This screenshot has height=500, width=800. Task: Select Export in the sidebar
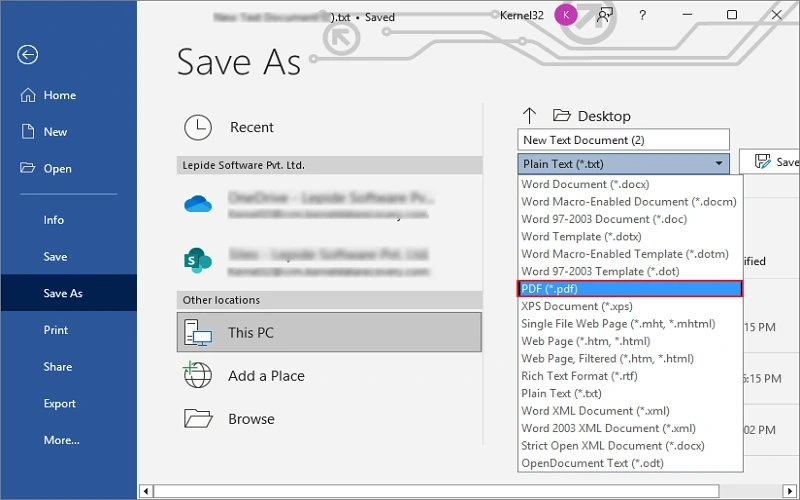coord(69,404)
